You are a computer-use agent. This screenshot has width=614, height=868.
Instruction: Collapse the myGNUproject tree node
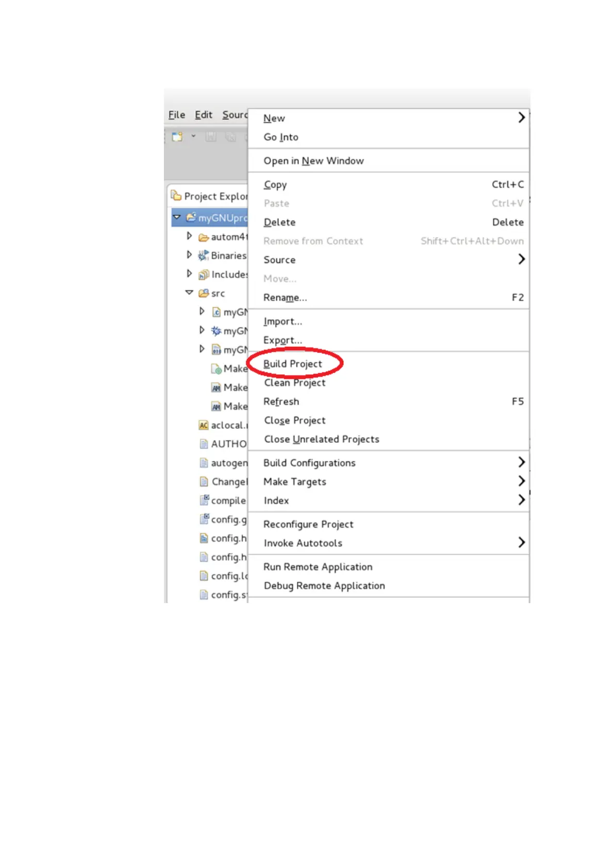pos(177,218)
